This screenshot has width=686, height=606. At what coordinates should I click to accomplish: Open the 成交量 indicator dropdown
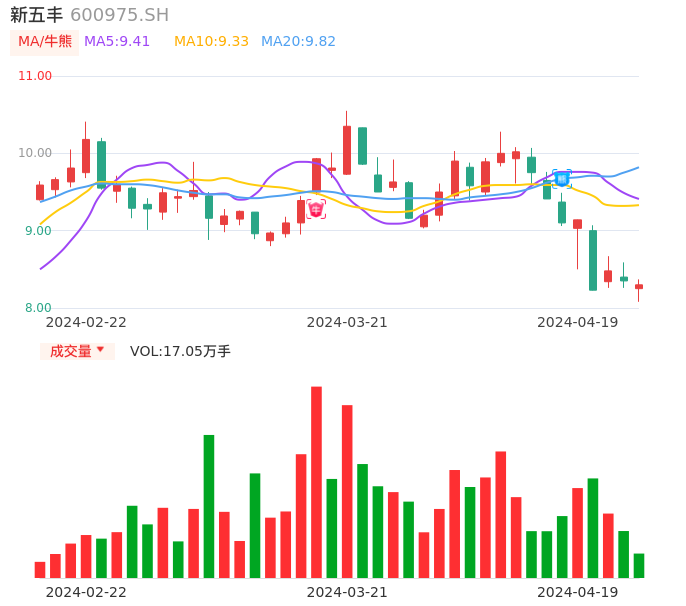point(77,351)
